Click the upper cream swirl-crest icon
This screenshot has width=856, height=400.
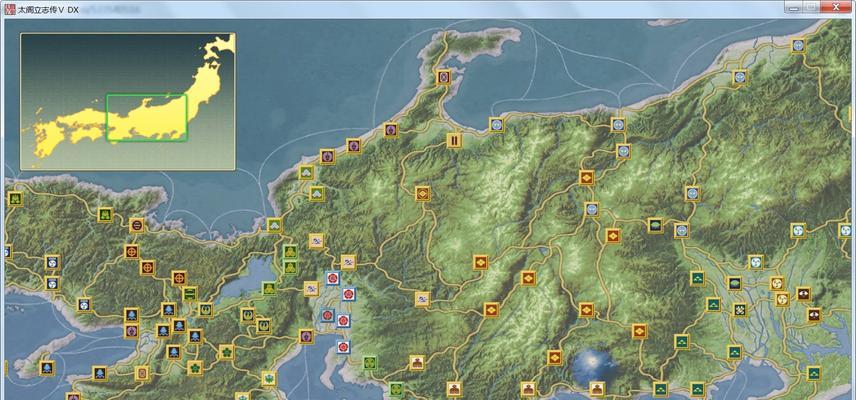point(777,283)
